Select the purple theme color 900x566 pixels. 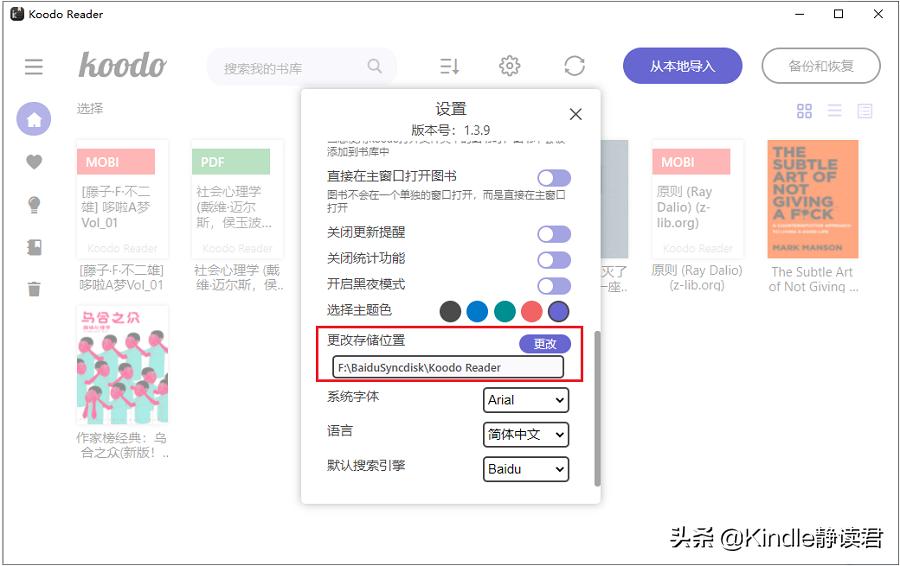[558, 312]
